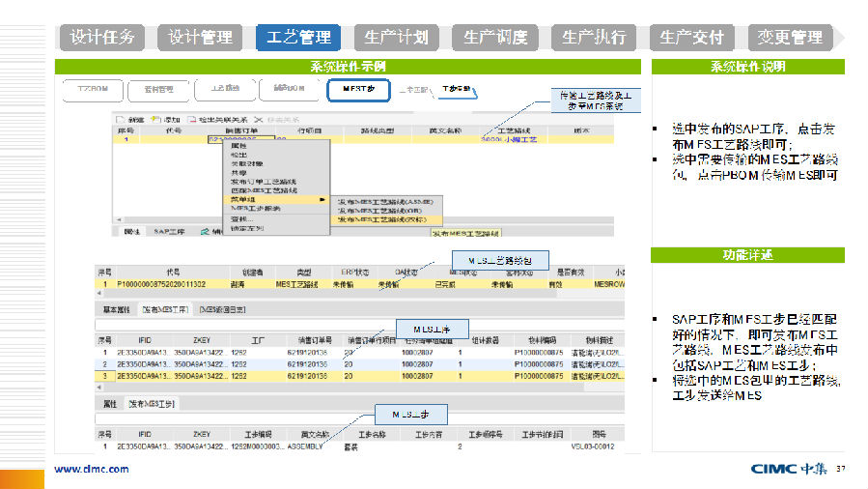Screen dimensions: 868x489
Task: Select 发布MES工艺路线(ASME) from the submenu
Action: coord(385,200)
